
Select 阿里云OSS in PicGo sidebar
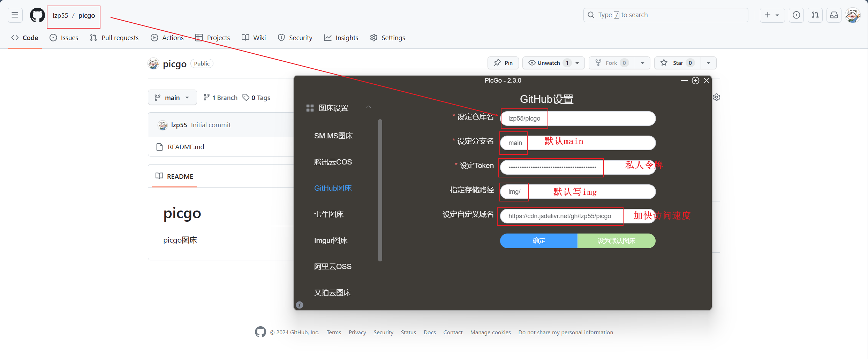pyautogui.click(x=333, y=266)
